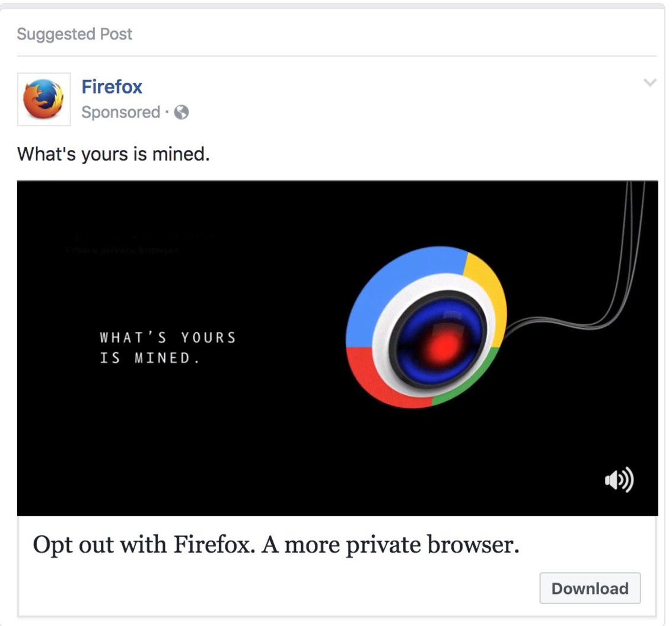Open the Firefox page name link
Image resolution: width=672 pixels, height=626 pixels.
[112, 87]
